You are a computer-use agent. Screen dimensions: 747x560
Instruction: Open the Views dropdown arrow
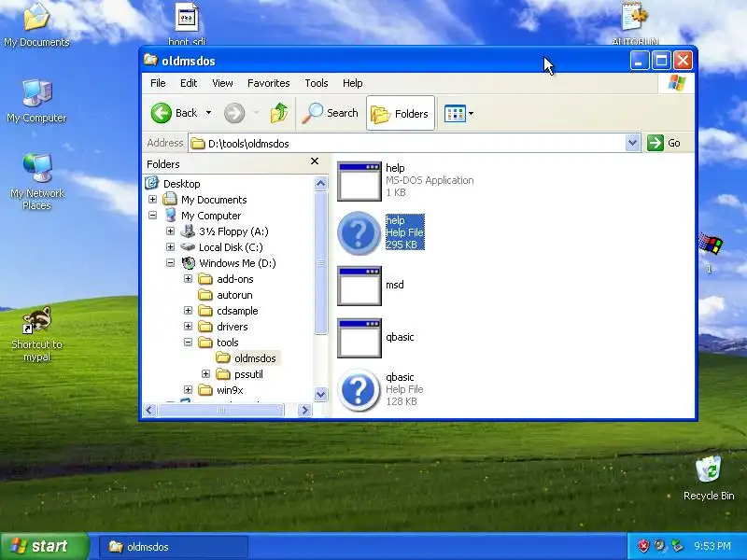pyautogui.click(x=472, y=113)
